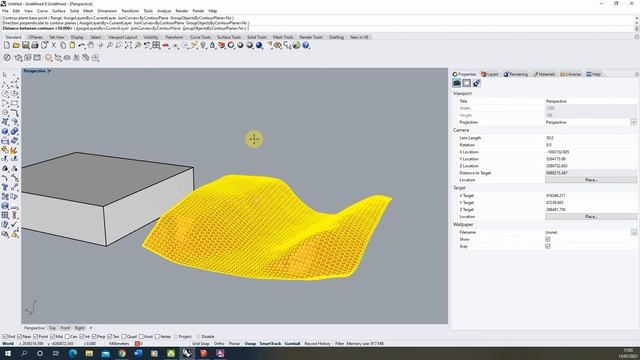
Task: Open the Analyze menu
Action: tap(164, 11)
